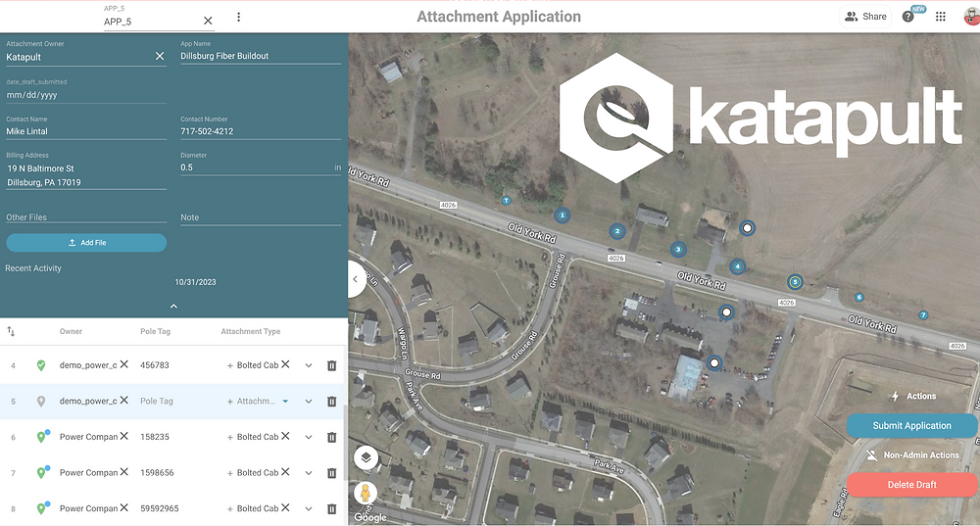The width and height of the screenshot is (980, 526).
Task: Select map pole marker 2
Action: coord(616,231)
